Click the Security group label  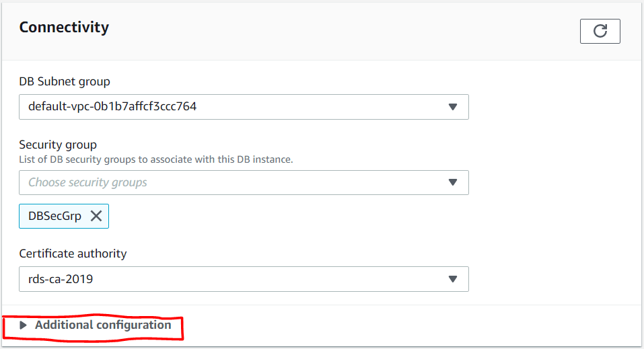coord(58,145)
